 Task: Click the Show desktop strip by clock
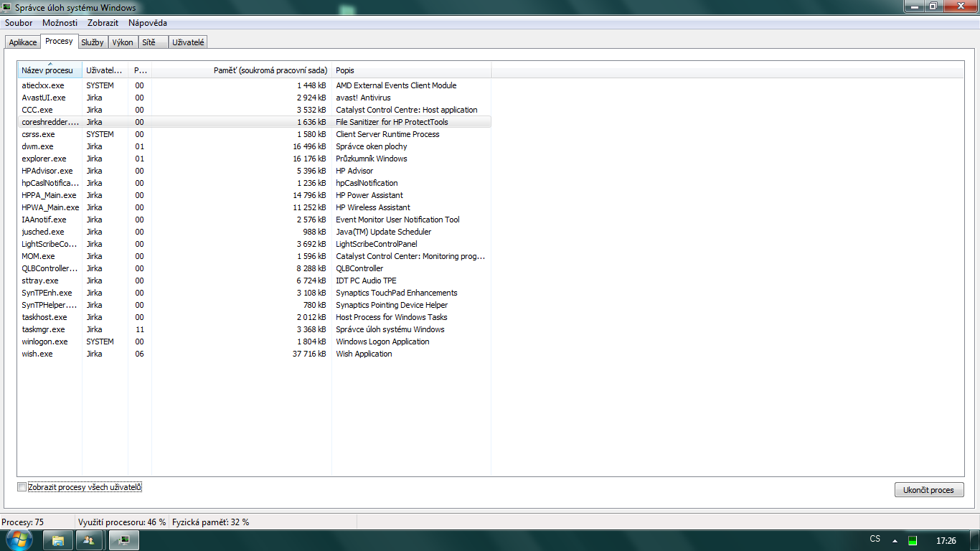click(975, 540)
